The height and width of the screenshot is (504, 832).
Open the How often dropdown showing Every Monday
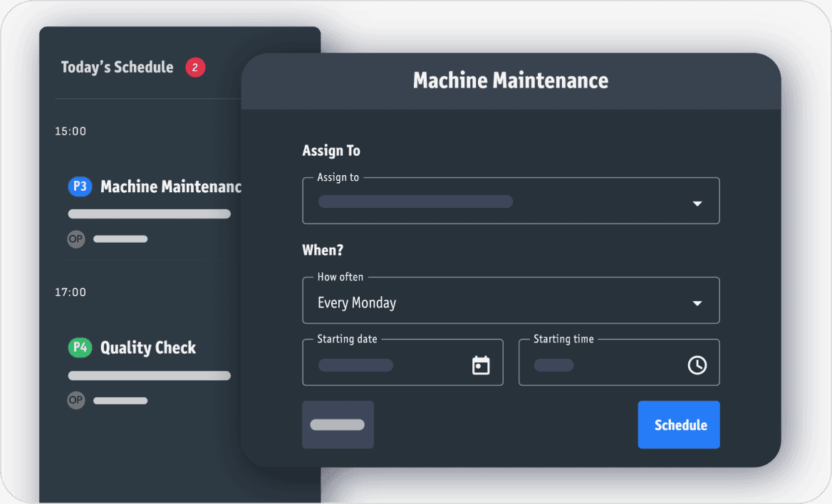[x=511, y=300]
